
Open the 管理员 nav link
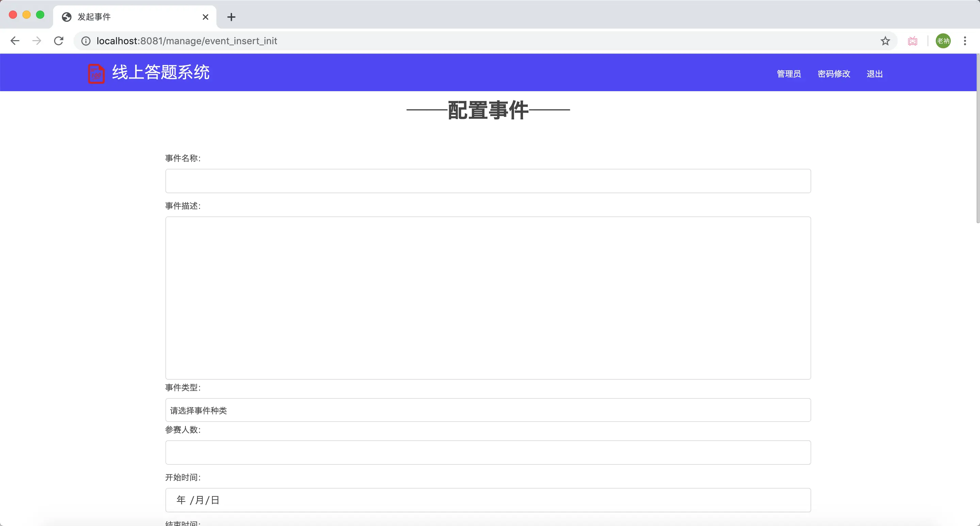(x=789, y=74)
